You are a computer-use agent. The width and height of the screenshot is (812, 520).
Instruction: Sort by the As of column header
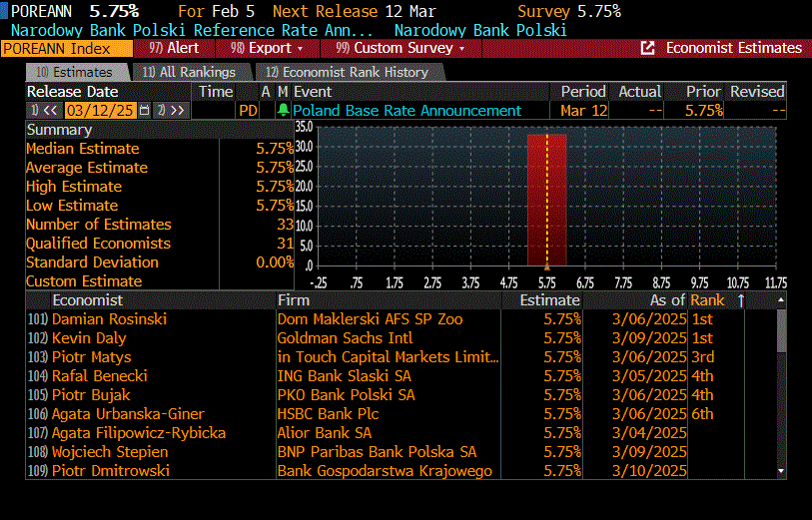click(667, 300)
